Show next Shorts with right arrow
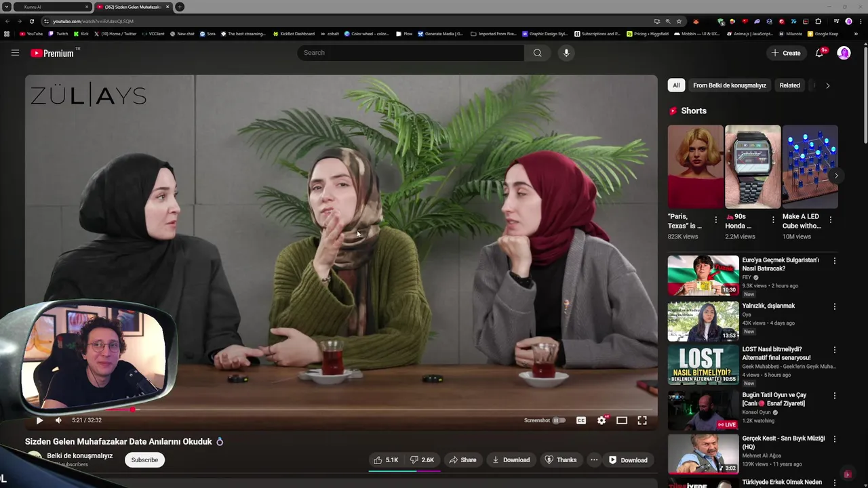The width and height of the screenshot is (868, 488). point(836,176)
